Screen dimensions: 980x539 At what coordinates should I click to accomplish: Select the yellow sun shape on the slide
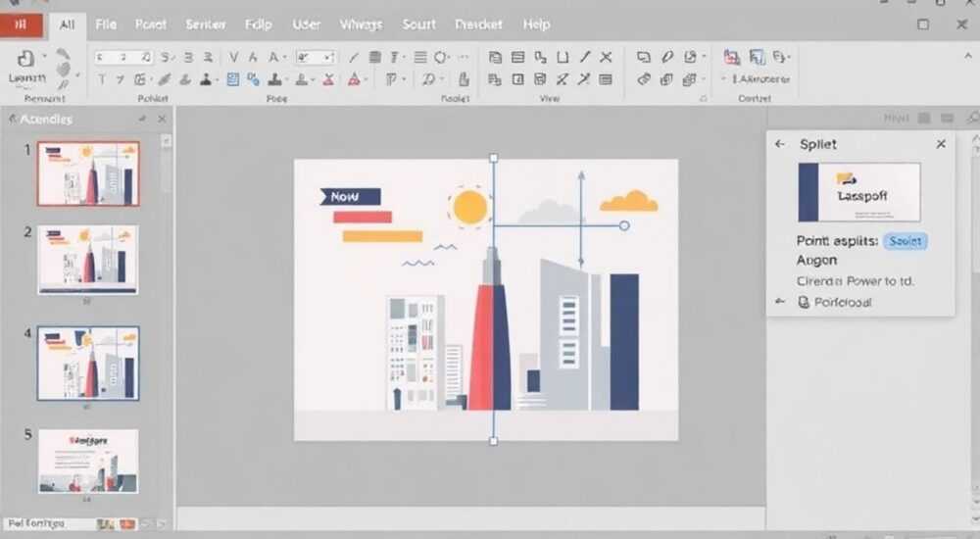pos(469,207)
